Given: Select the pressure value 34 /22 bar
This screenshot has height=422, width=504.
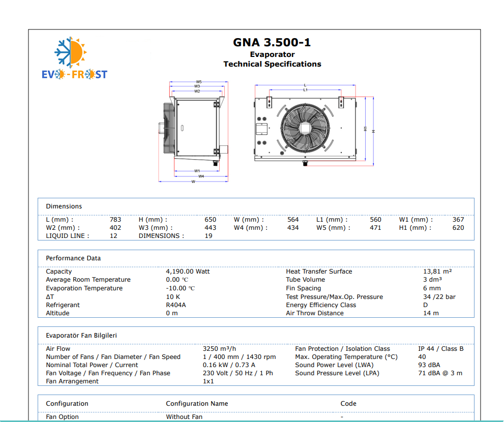Looking at the screenshot, I should (439, 296).
